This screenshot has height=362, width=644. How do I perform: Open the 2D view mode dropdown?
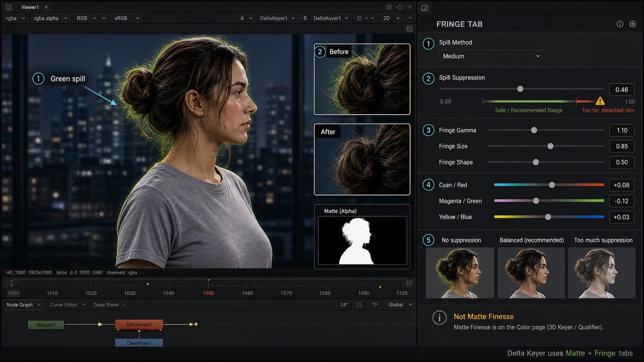coord(391,18)
